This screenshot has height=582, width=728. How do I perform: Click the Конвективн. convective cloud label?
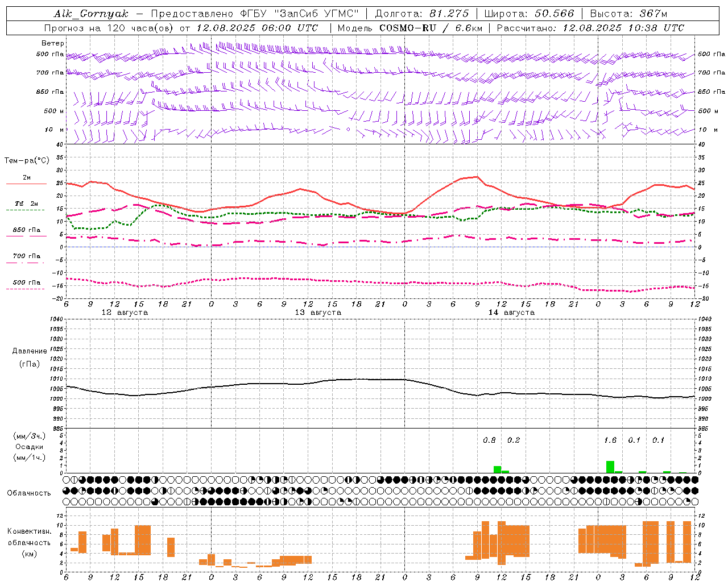pos(30,531)
